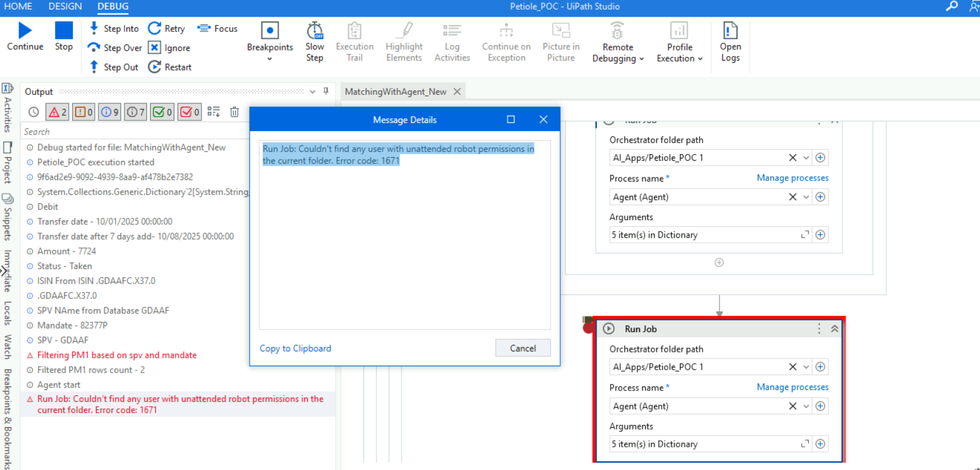Image resolution: width=980 pixels, height=470 pixels.
Task: Retry the failed activity
Action: pos(167,28)
